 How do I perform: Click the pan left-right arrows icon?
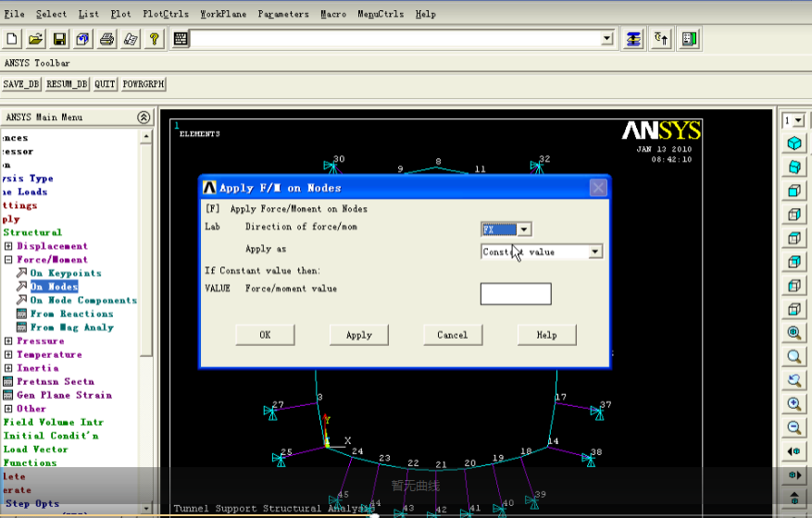click(793, 451)
